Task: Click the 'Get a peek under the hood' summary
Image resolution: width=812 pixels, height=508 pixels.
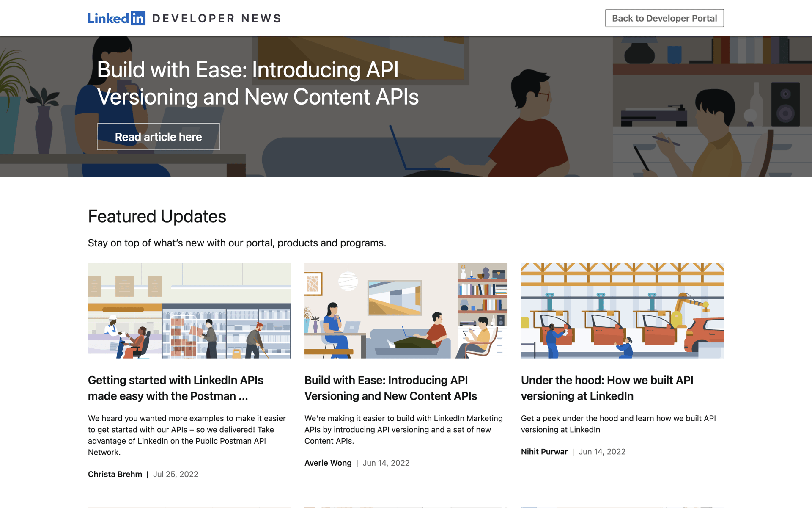Action: pos(618,424)
